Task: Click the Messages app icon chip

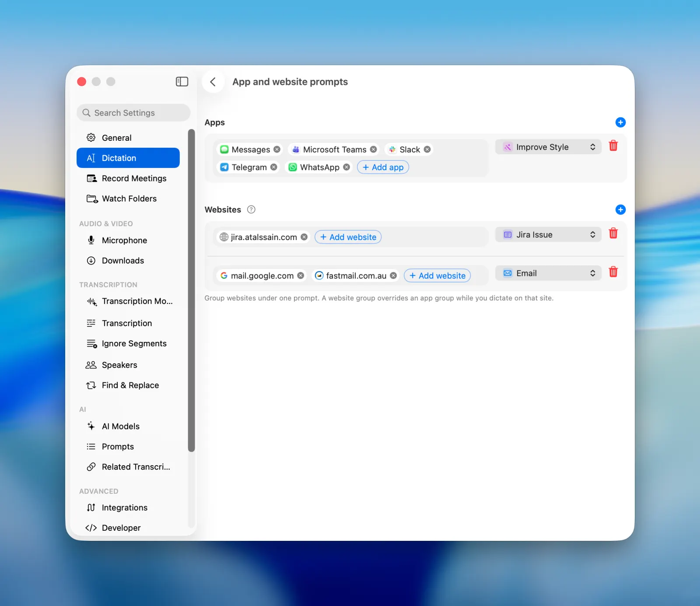Action: click(224, 150)
